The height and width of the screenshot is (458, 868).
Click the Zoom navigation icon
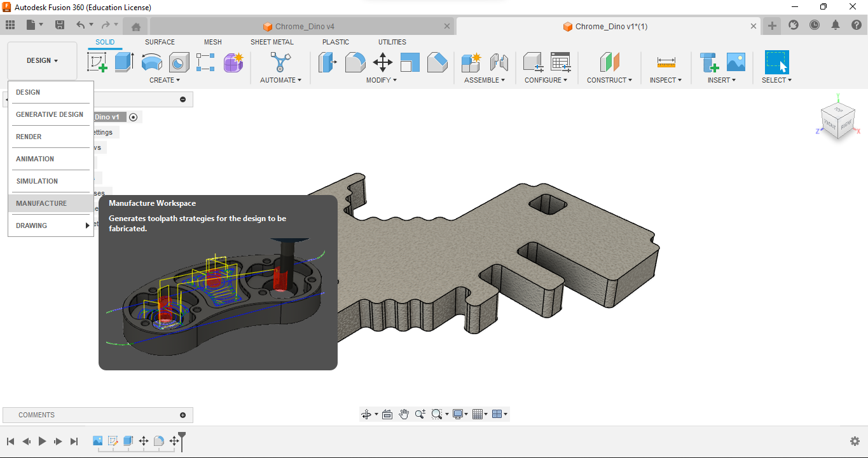tap(420, 414)
